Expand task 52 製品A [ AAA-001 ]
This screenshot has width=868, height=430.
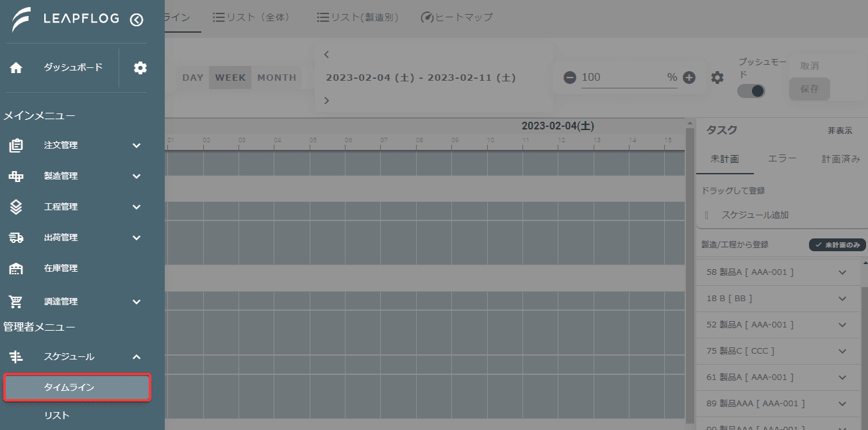[x=842, y=325]
